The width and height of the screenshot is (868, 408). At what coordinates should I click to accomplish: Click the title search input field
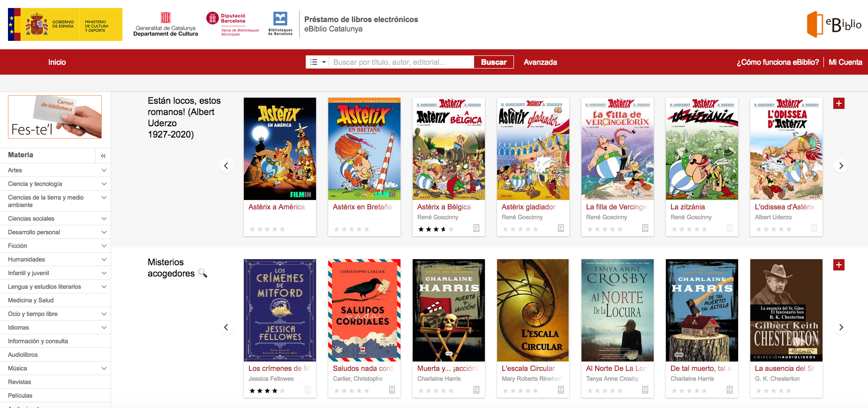coord(401,62)
